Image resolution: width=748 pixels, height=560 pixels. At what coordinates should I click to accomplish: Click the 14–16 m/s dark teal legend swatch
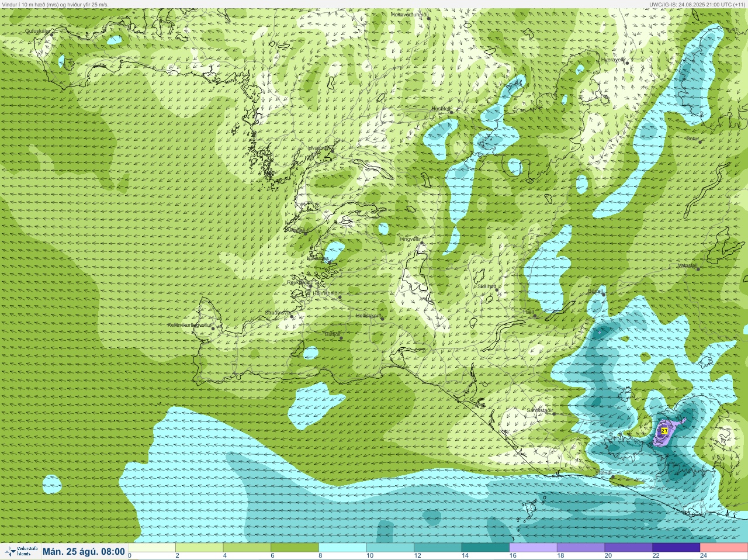486,548
